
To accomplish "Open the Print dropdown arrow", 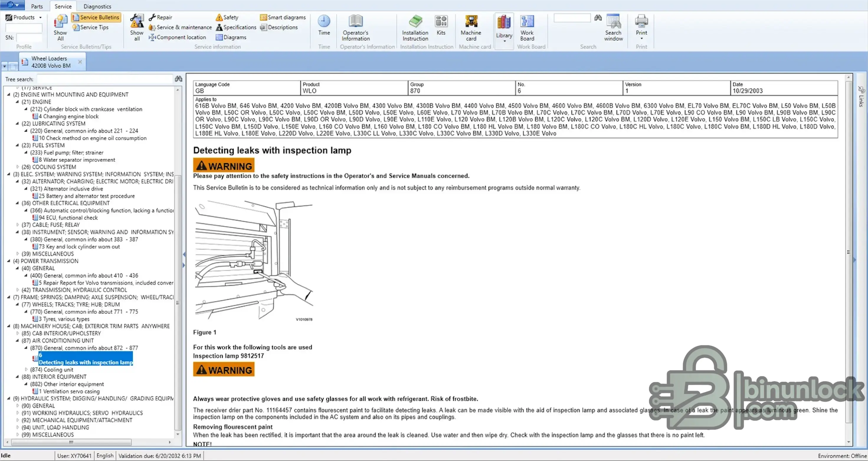I will [x=641, y=38].
